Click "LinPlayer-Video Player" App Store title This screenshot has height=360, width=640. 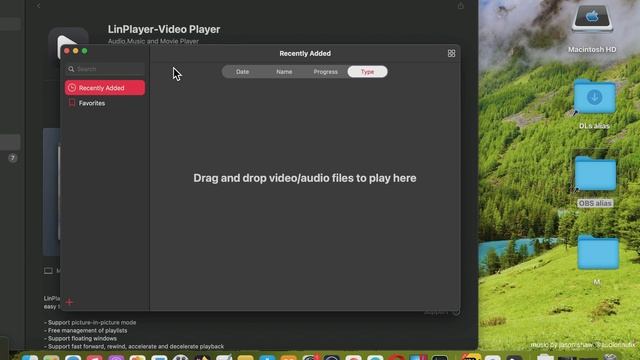(x=164, y=29)
